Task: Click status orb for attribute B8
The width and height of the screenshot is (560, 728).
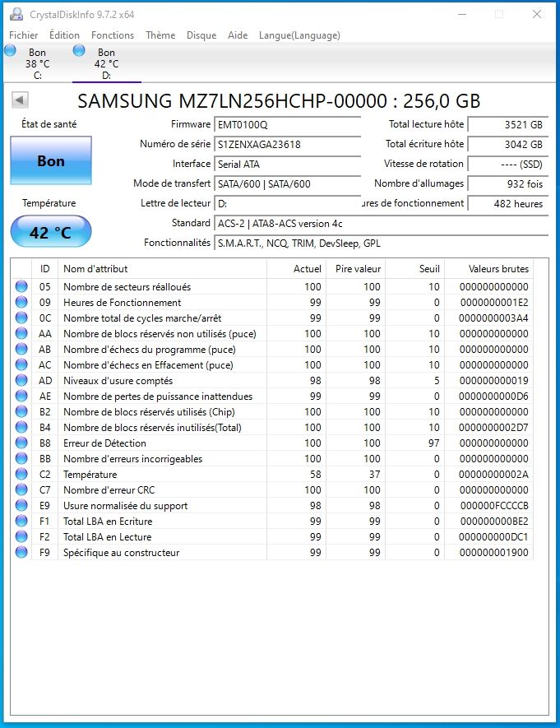Action: [x=21, y=443]
